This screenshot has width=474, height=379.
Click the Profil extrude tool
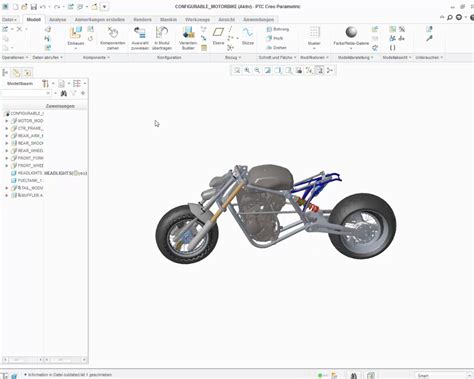click(x=275, y=38)
